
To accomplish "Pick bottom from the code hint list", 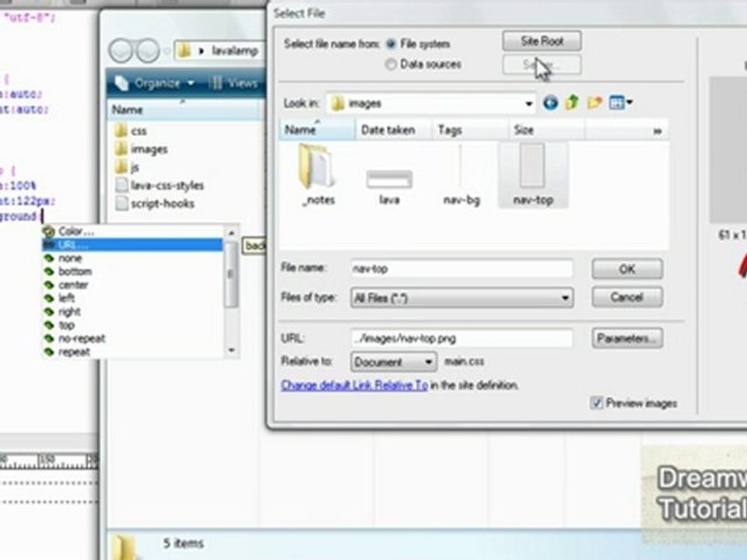I will click(x=132, y=271).
